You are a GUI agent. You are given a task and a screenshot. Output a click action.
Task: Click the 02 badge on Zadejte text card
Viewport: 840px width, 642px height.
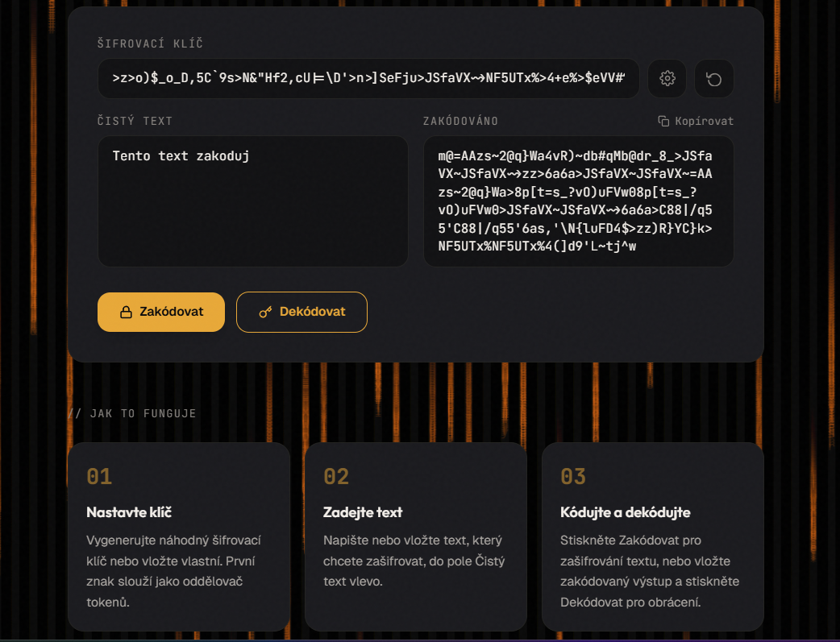[336, 477]
